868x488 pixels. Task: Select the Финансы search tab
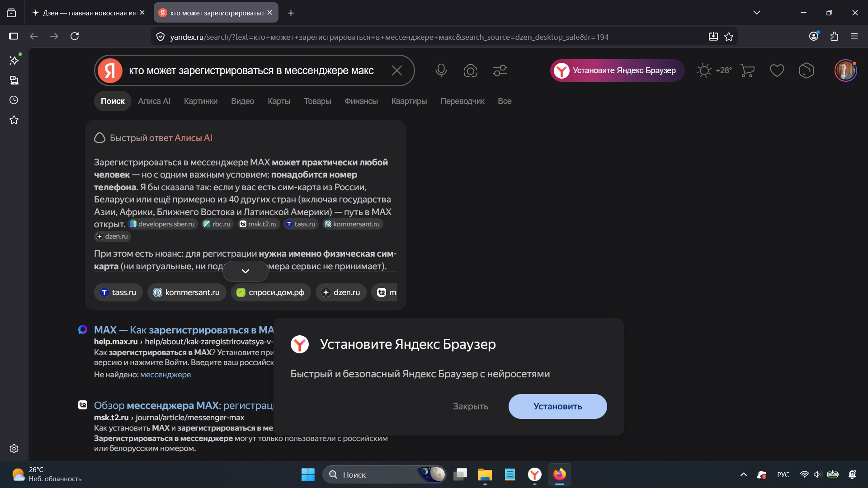click(361, 101)
